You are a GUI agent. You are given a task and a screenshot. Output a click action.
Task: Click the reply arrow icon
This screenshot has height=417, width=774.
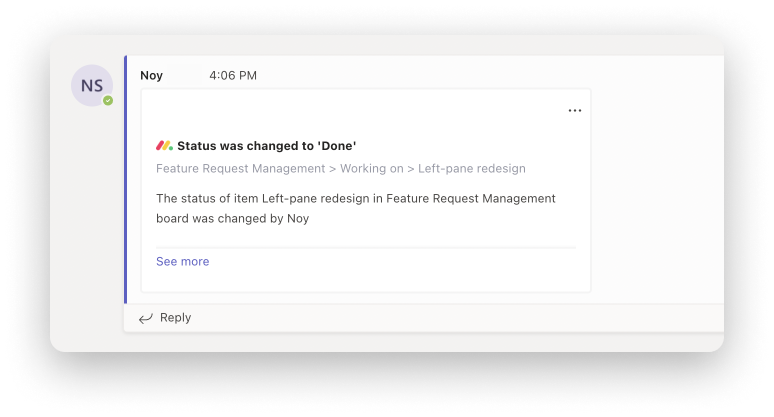coord(146,318)
